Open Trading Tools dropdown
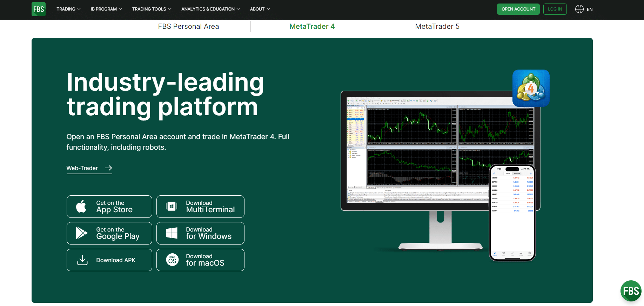The height and width of the screenshot is (306, 644). pyautogui.click(x=152, y=9)
